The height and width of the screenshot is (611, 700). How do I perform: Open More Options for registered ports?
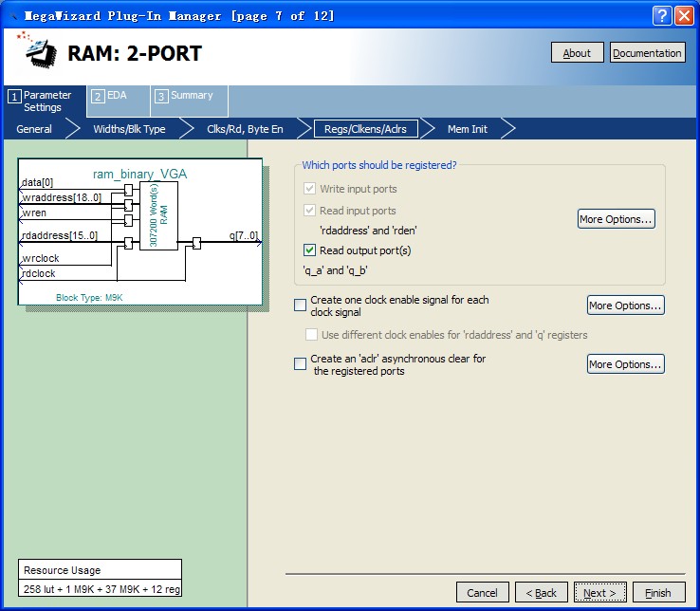point(617,219)
